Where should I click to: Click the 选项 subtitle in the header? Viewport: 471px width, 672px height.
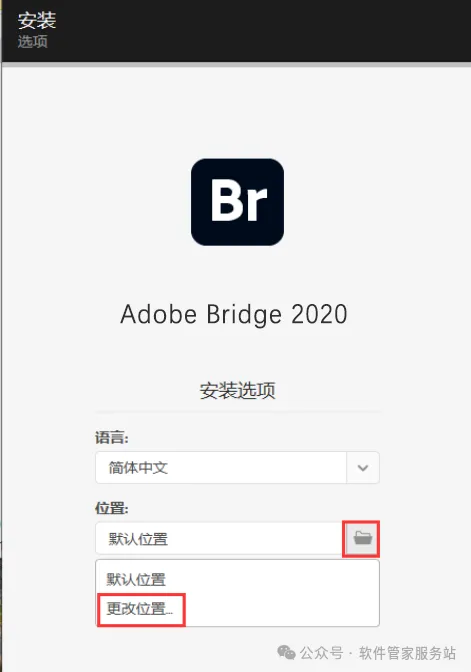(x=33, y=42)
